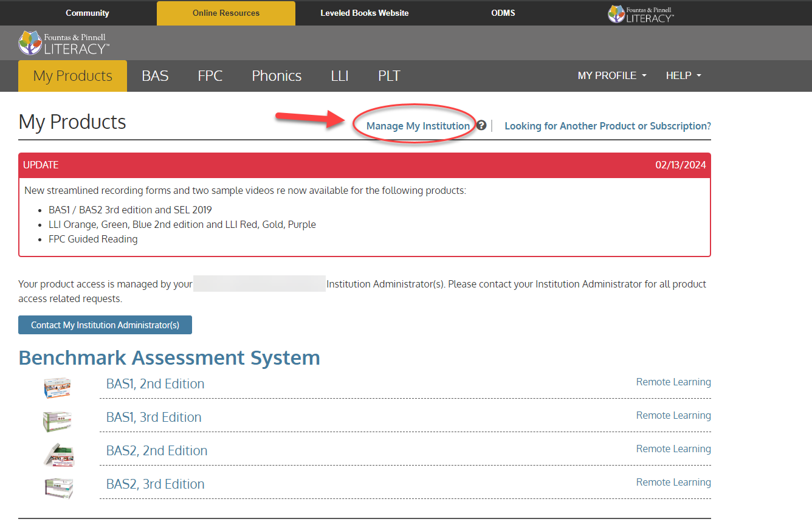Open the FPC tab
Image resolution: width=812 pixels, height=530 pixels.
210,75
